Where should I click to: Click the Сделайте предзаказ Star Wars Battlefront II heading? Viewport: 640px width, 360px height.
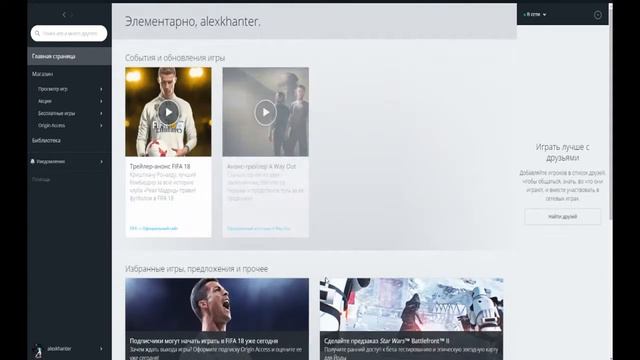pos(387,341)
